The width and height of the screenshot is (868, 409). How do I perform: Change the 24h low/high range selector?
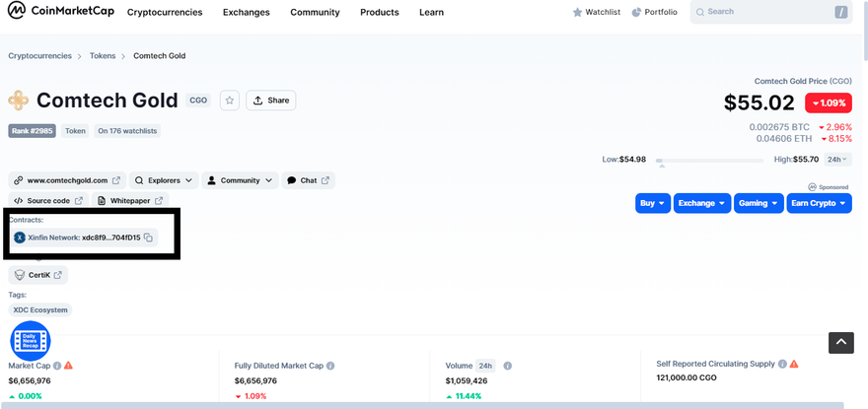click(x=837, y=160)
